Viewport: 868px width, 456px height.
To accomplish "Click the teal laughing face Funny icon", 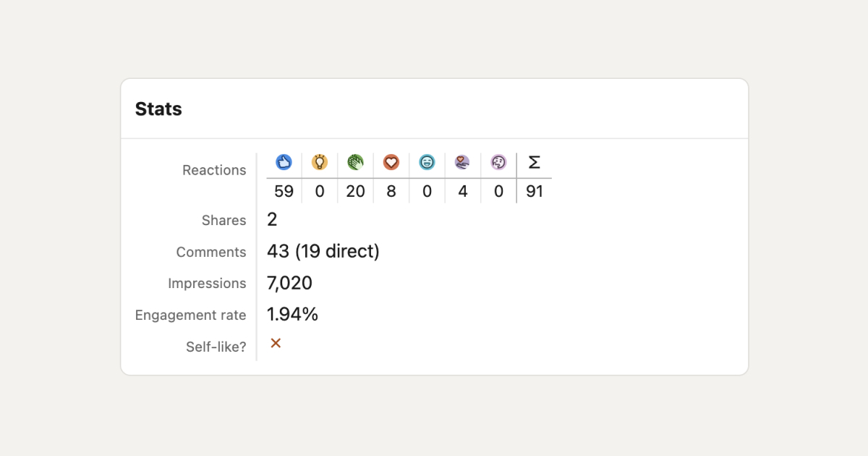I will (427, 162).
